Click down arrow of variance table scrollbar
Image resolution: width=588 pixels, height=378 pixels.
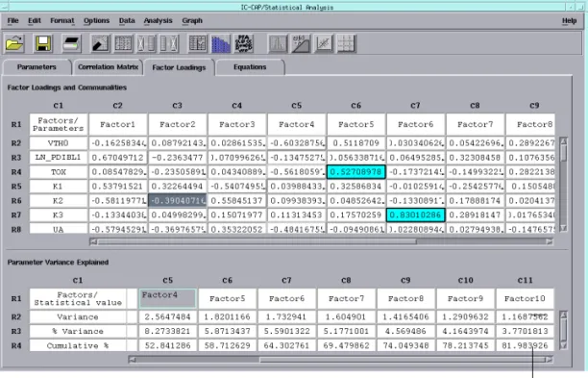coord(563,345)
